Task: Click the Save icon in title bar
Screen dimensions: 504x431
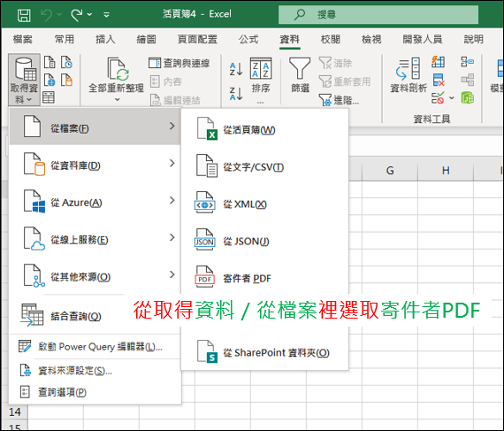Action: pyautogui.click(x=24, y=15)
